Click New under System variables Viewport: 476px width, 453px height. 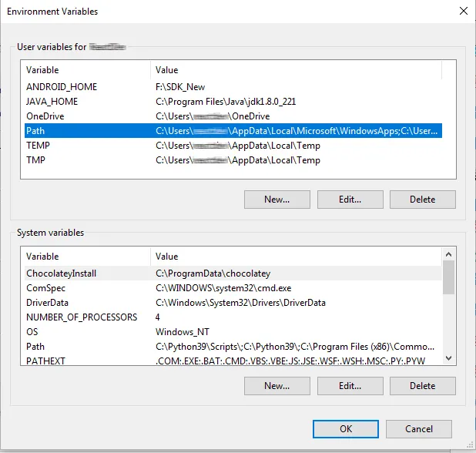click(x=277, y=386)
